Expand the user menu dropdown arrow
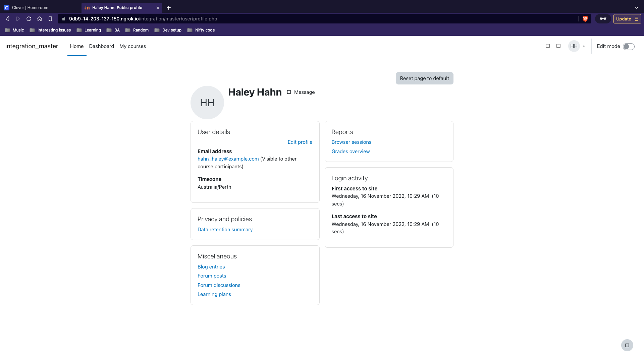This screenshot has height=362, width=644. point(584,46)
